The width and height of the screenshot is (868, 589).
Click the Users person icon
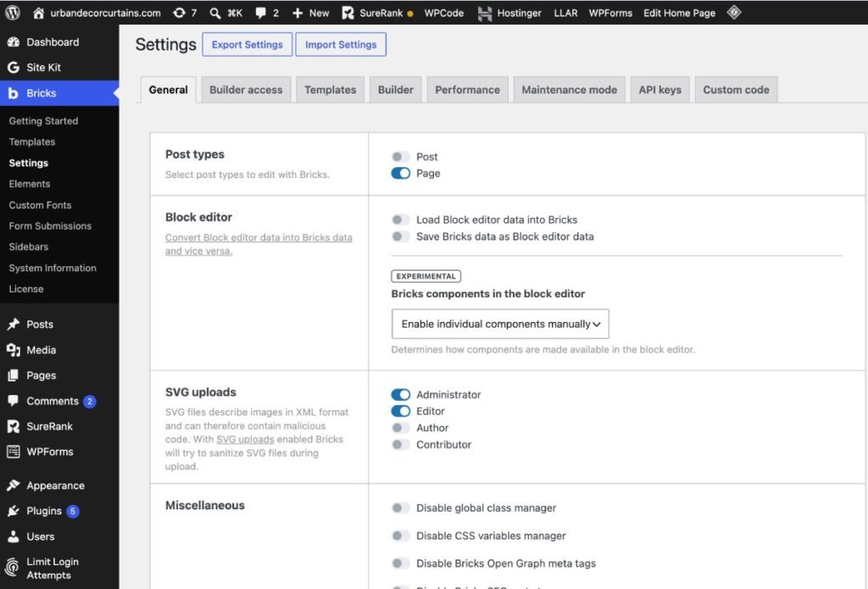click(x=14, y=536)
